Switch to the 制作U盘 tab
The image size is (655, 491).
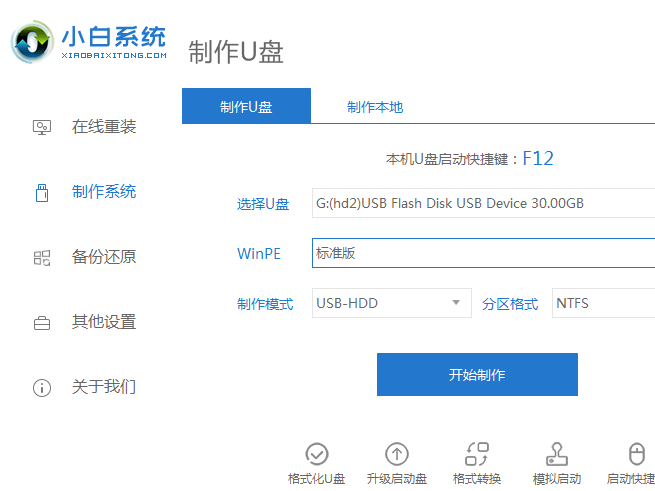coord(246,106)
